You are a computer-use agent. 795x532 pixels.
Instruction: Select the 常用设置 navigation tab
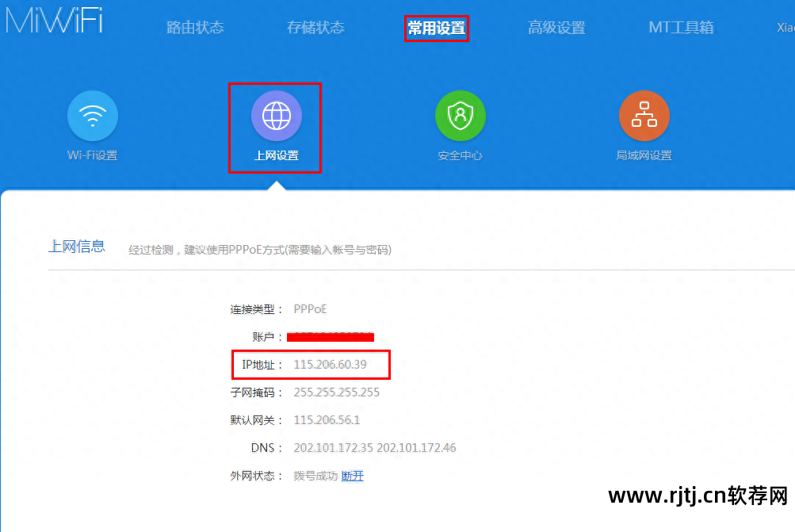(436, 26)
